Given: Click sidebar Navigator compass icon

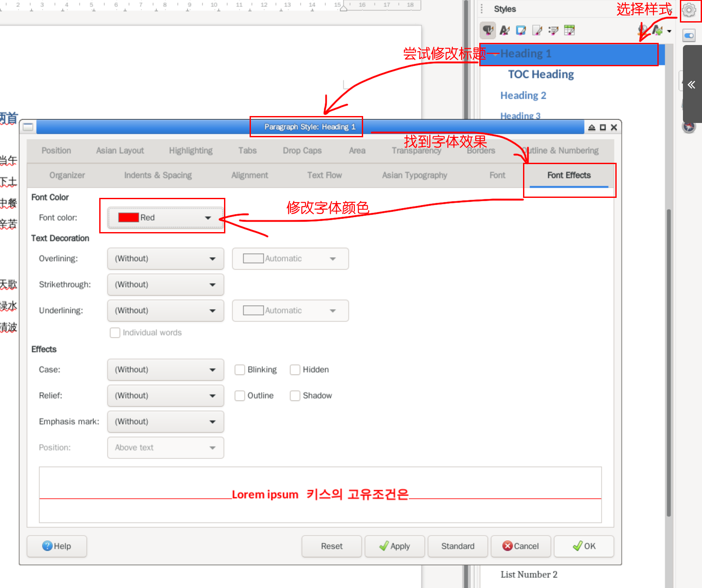Looking at the screenshot, I should pyautogui.click(x=689, y=127).
